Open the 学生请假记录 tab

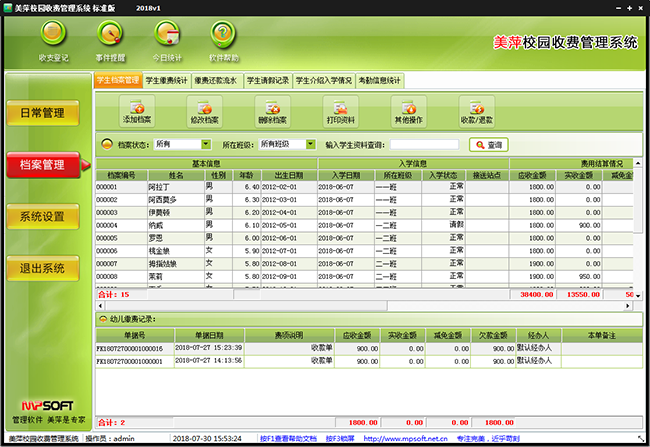[x=267, y=80]
